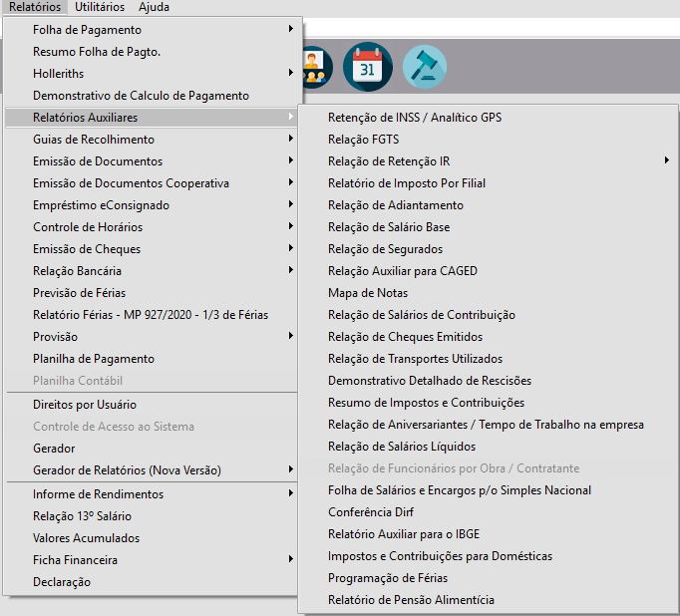Click Relatório de Pensão Alimentícia
Image resolution: width=680 pixels, height=616 pixels.
[x=411, y=600]
